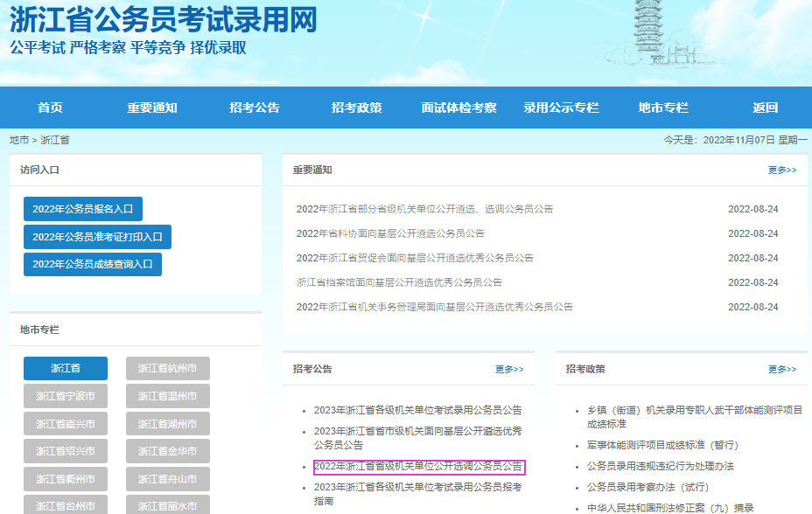The height and width of the screenshot is (514, 812).
Task: Click date 2022-08-24 beside 省科协 notice
Action: 753,233
